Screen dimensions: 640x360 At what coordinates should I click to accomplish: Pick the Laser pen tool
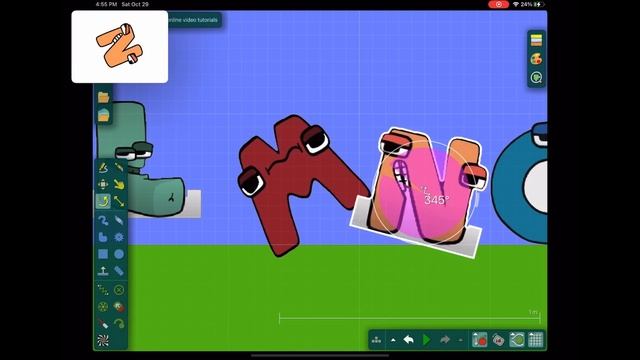click(103, 324)
